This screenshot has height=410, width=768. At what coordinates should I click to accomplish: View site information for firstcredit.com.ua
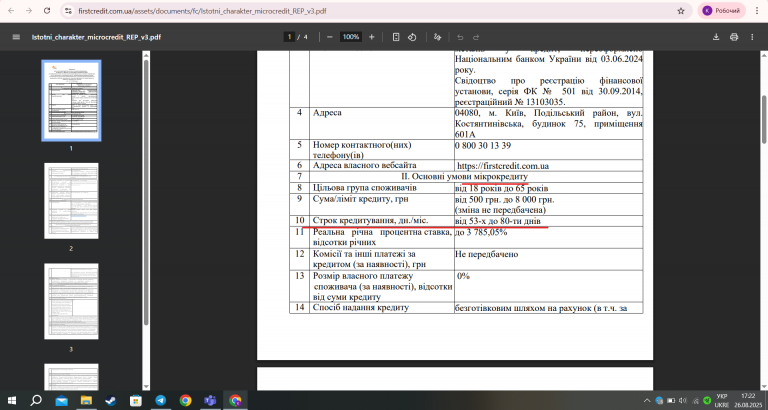(69, 11)
